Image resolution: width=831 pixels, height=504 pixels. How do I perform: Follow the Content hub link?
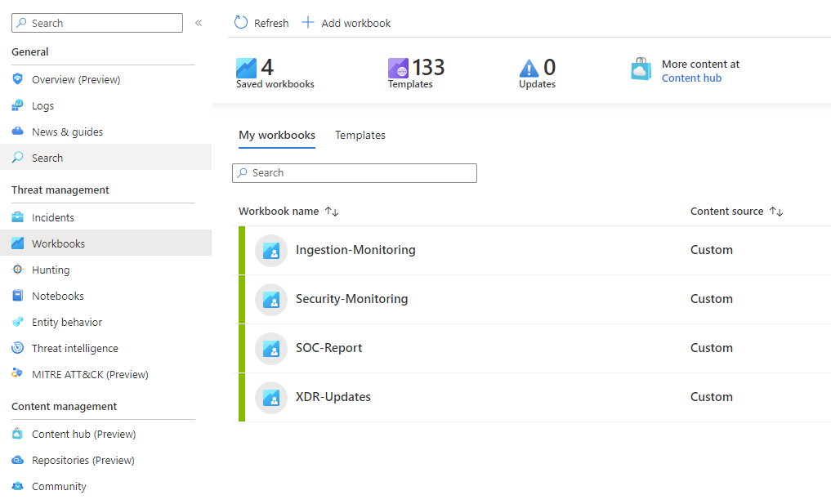pos(691,78)
